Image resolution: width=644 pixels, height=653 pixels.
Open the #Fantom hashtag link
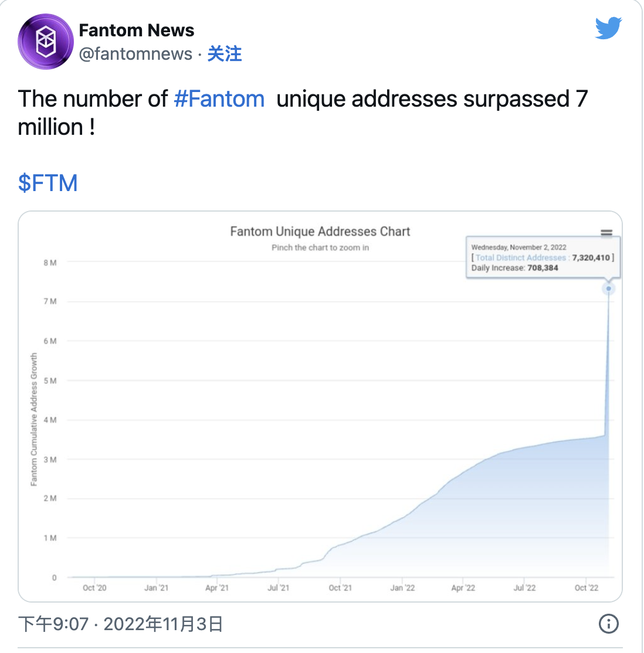point(219,99)
